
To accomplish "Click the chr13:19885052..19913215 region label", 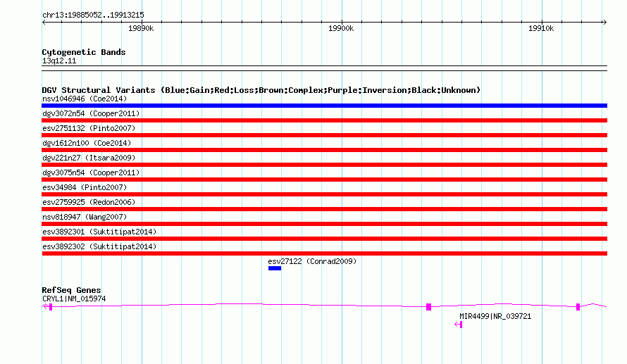I will [x=93, y=15].
